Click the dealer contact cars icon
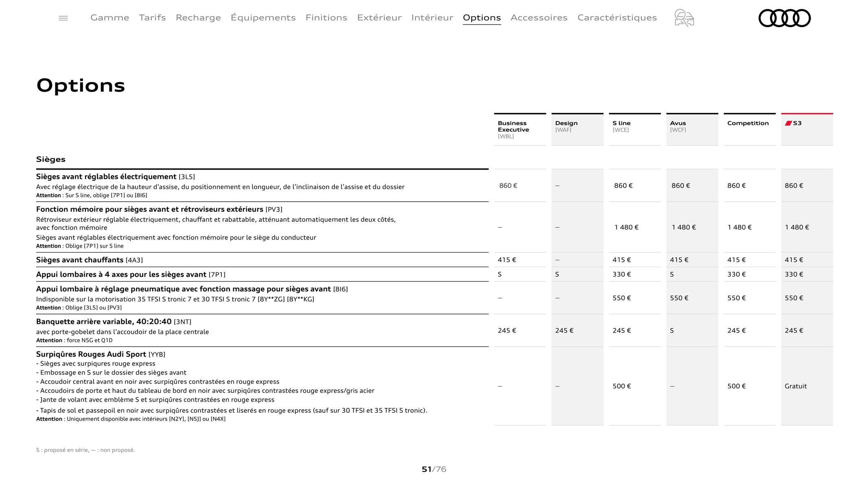 [x=684, y=18]
